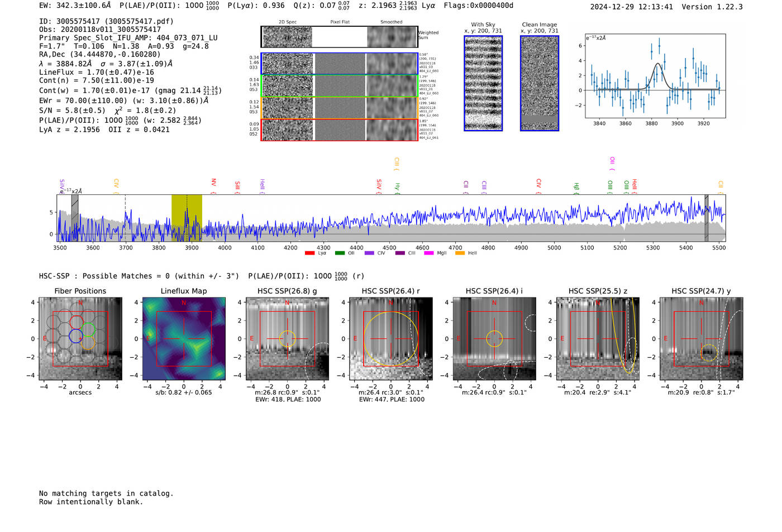Image resolution: width=782 pixels, height=532 pixels.
Task: Click the green fiber circle in Fiber Positions
Action: click(x=88, y=329)
